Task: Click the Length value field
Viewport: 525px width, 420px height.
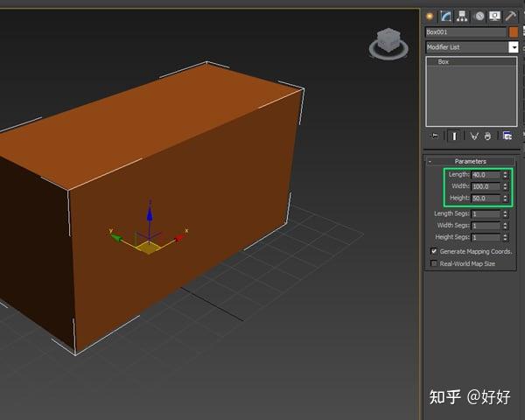Action: (x=486, y=175)
